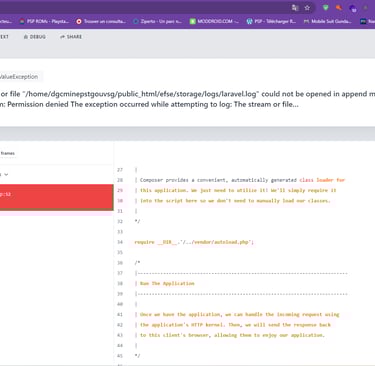Select the red highlighted stack frame
This screenshot has height=366, width=375.
tap(57, 197)
